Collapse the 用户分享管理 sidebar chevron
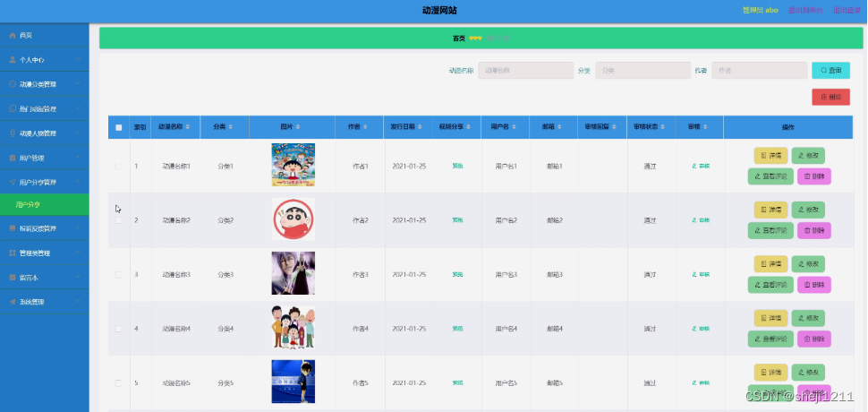Screen dimensions: 868x412 point(78,182)
